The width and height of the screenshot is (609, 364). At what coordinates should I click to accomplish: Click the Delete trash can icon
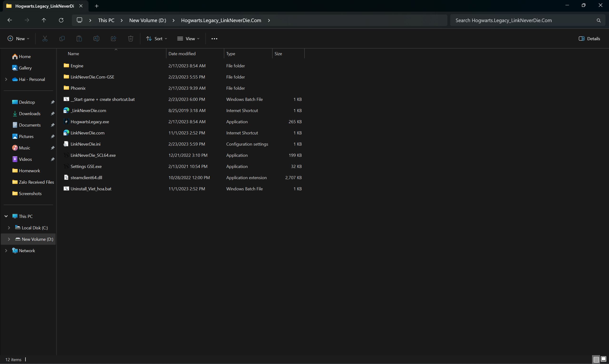click(131, 39)
